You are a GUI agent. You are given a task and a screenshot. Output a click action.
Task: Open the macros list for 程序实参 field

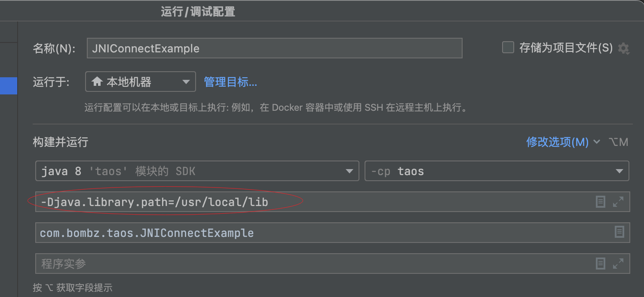pos(600,264)
